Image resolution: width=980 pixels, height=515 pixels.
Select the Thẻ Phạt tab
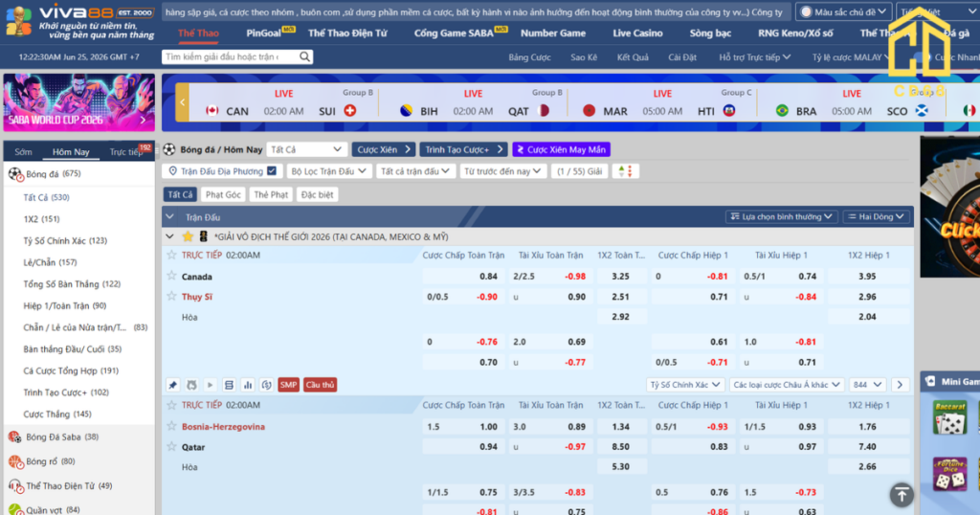click(271, 194)
